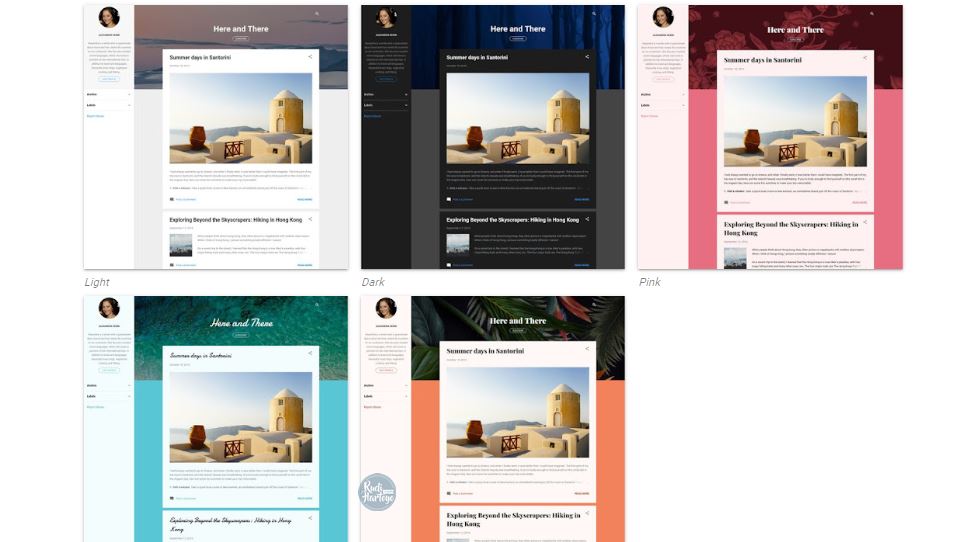Image resolution: width=964 pixels, height=542 pixels.
Task: Click the Santorini photo in the Dark preview
Action: point(518,118)
